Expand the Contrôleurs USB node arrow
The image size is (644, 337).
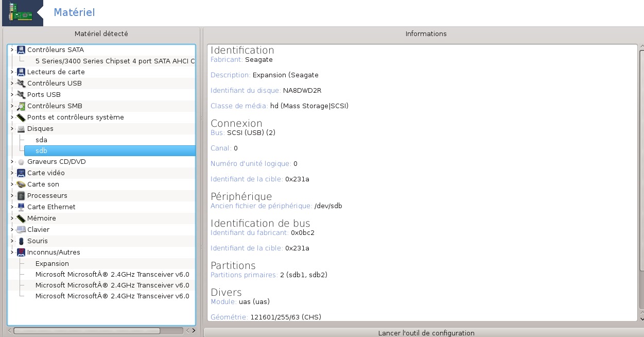(x=12, y=83)
